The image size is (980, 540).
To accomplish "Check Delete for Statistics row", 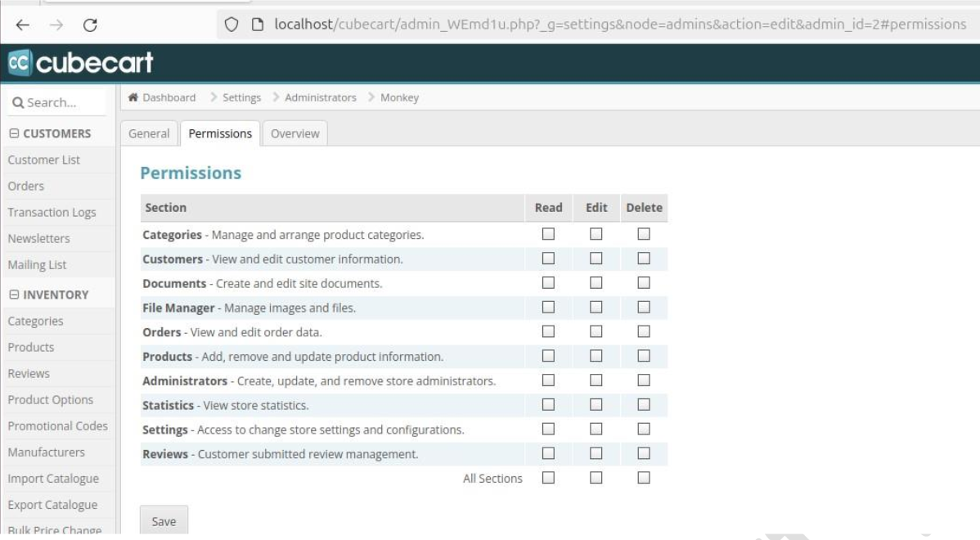I will coord(644,404).
